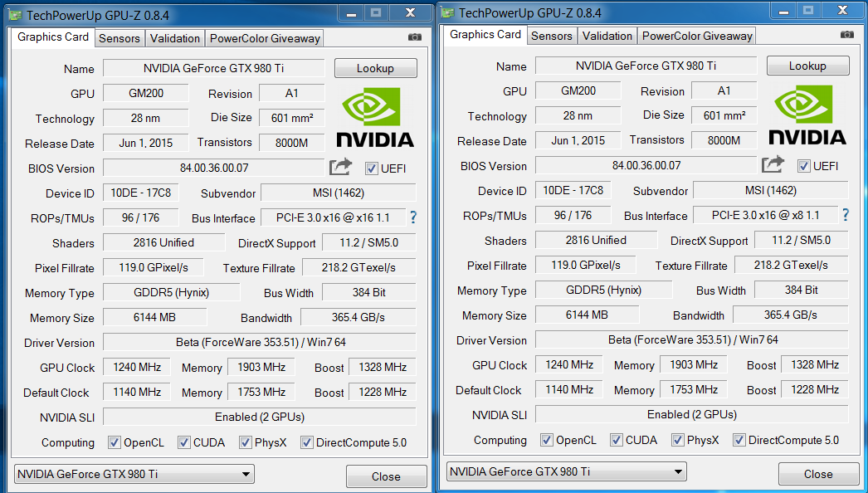Click NVIDIA SLI 'Enabled (2 GPUs)' in left window

coord(260,417)
